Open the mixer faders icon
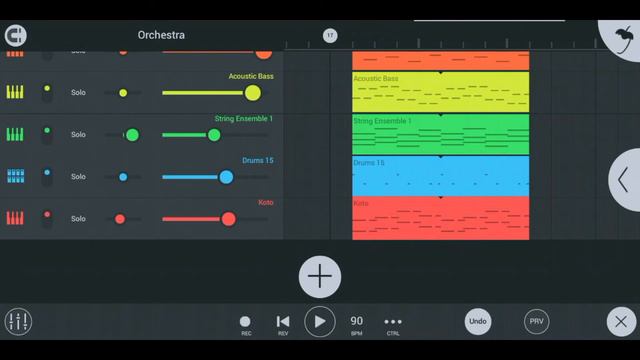 click(18, 322)
